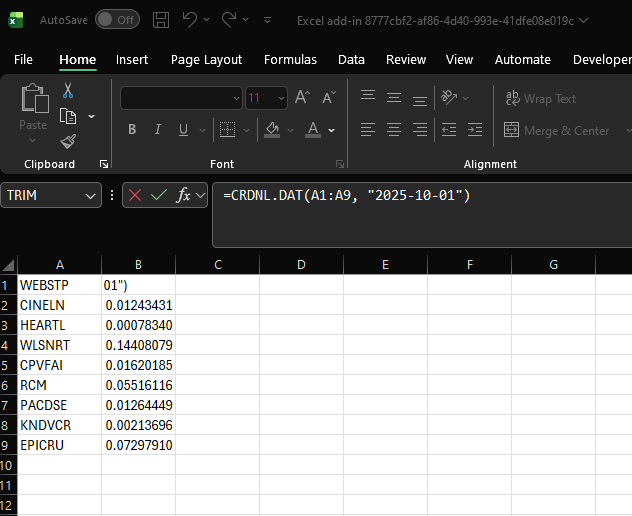
Task: Click the Increase Font Size icon
Action: [302, 98]
